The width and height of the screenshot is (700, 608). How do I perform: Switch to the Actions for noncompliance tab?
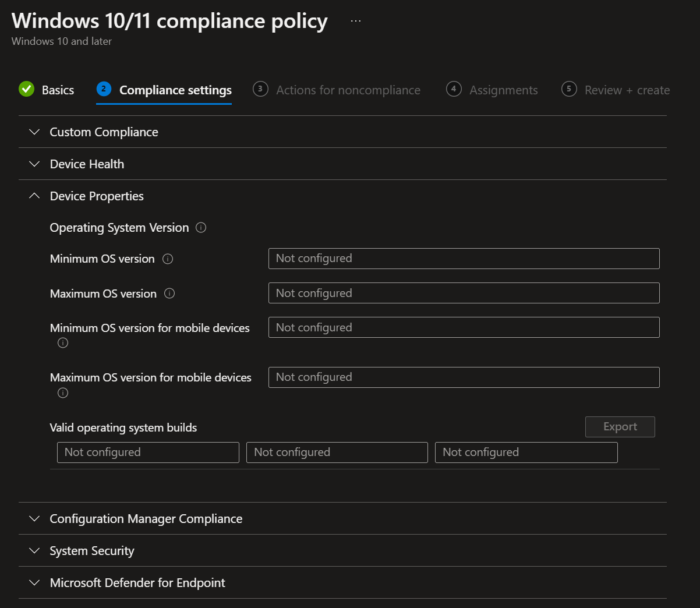[x=348, y=90]
